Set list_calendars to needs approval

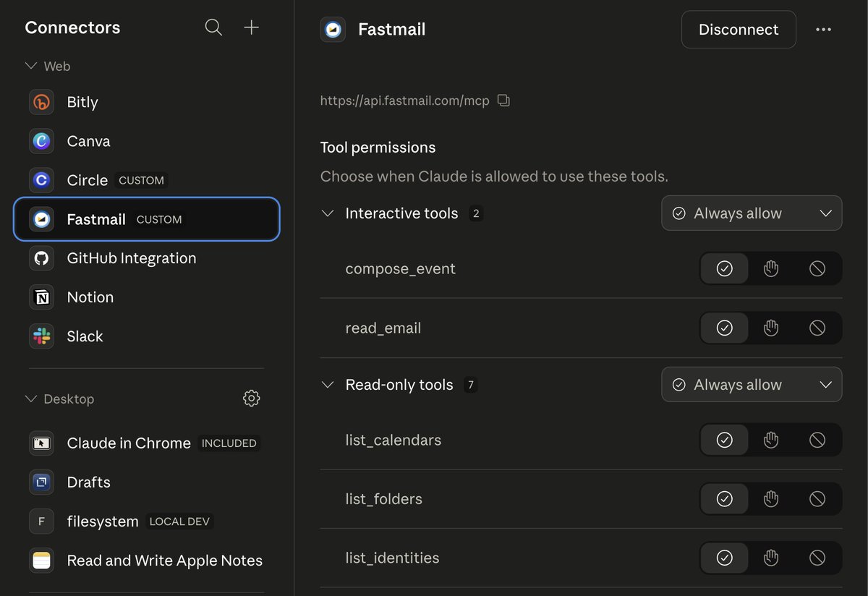point(771,440)
